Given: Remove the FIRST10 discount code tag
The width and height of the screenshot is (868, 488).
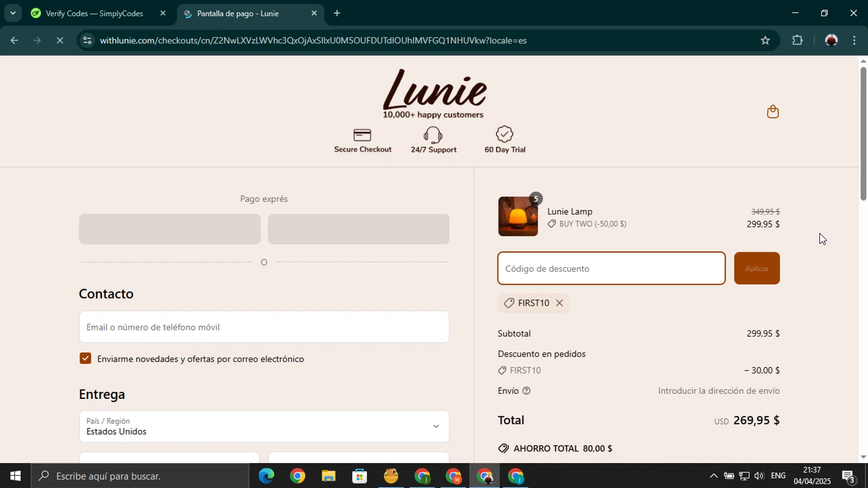Looking at the screenshot, I should tap(559, 303).
